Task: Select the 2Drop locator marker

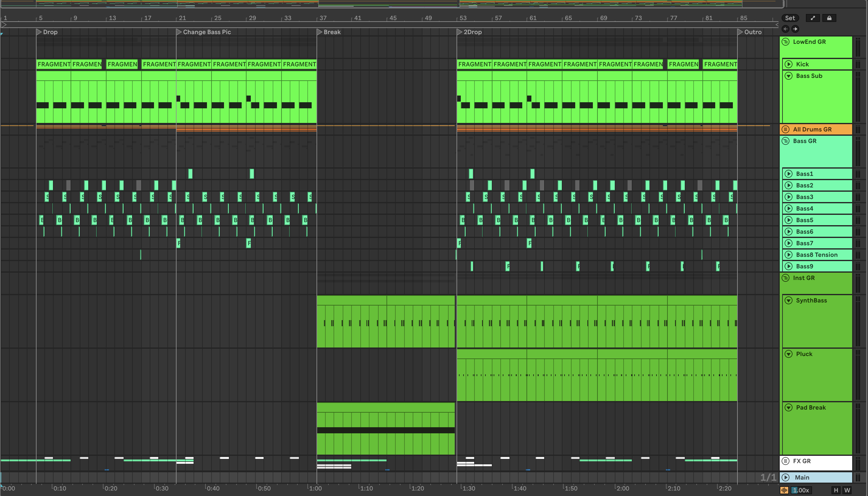Action: [460, 32]
